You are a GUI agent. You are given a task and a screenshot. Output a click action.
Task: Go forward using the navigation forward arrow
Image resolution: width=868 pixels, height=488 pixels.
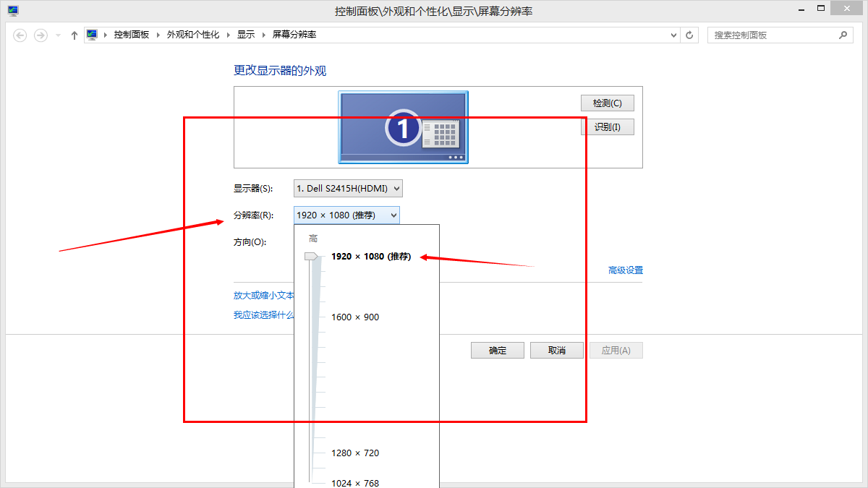coord(41,35)
